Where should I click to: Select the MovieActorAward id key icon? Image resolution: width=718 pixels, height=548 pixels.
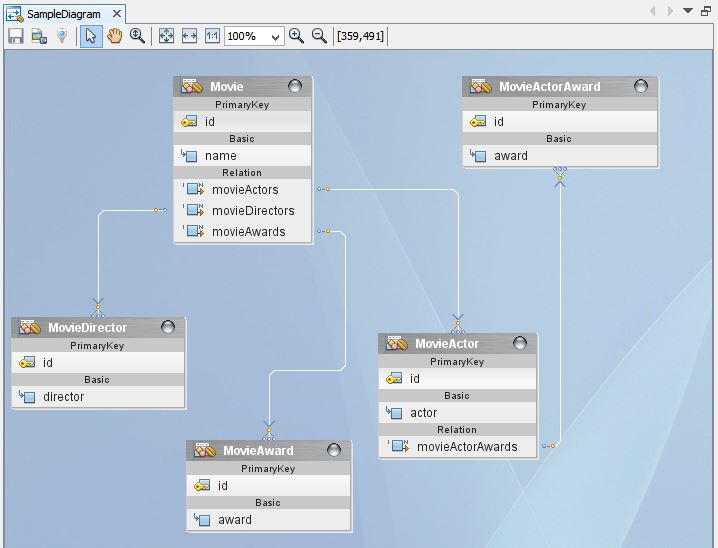pyautogui.click(x=478, y=122)
